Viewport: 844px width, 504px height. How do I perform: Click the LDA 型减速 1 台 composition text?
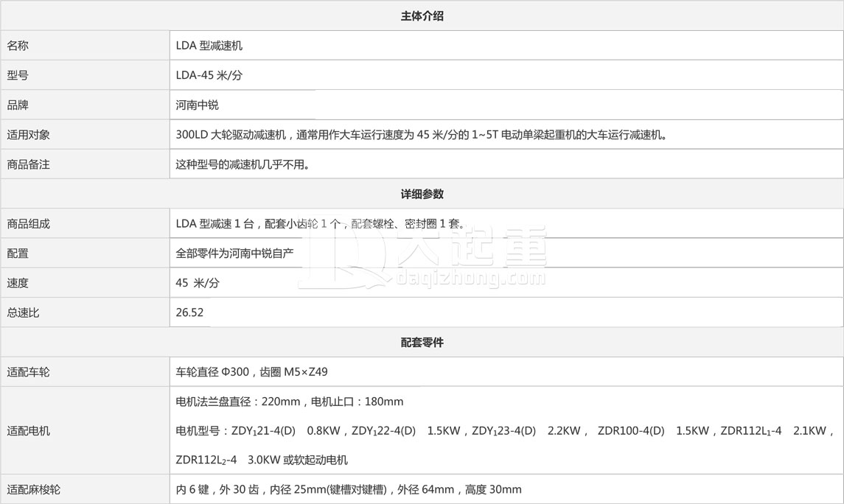(x=320, y=224)
